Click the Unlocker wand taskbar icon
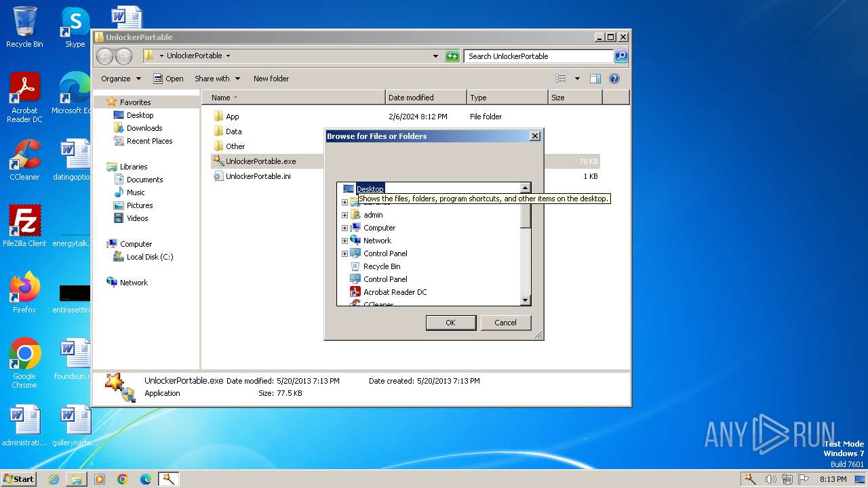Screen dimensions: 868x488 pos(168,479)
